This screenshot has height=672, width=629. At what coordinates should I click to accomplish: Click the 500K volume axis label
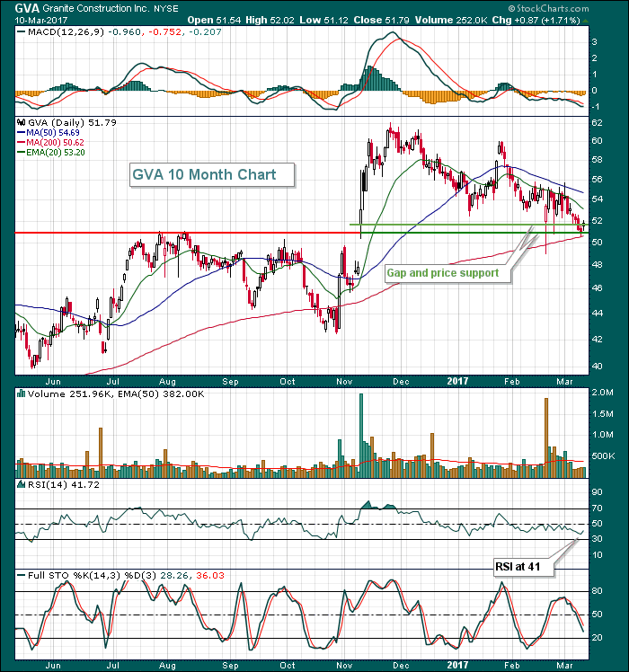tap(603, 456)
